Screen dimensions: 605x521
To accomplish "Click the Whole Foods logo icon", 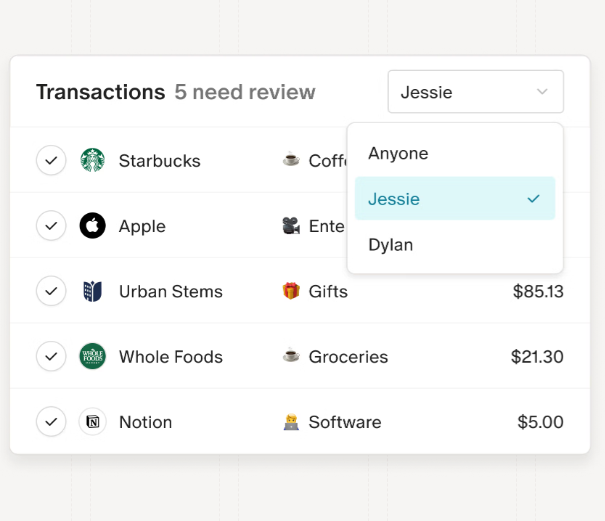I will [x=92, y=356].
